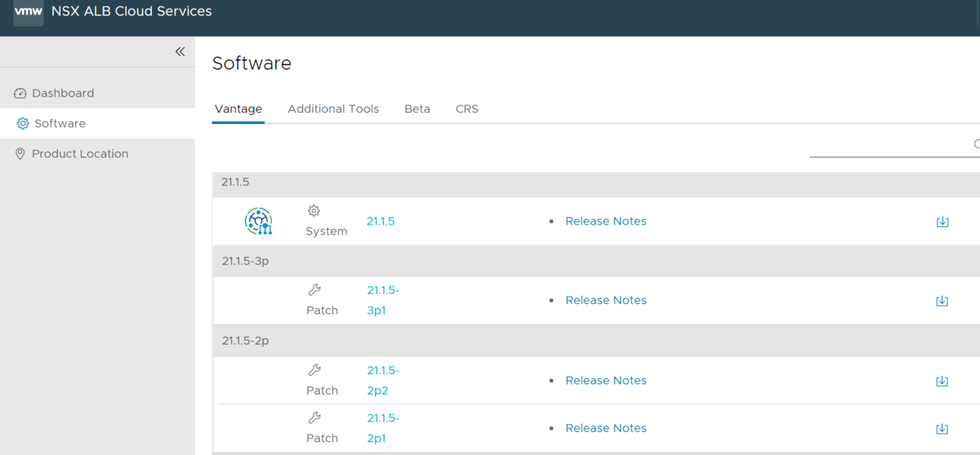Switch to the CRS tab
Viewport: 980px width, 455px height.
click(x=467, y=109)
